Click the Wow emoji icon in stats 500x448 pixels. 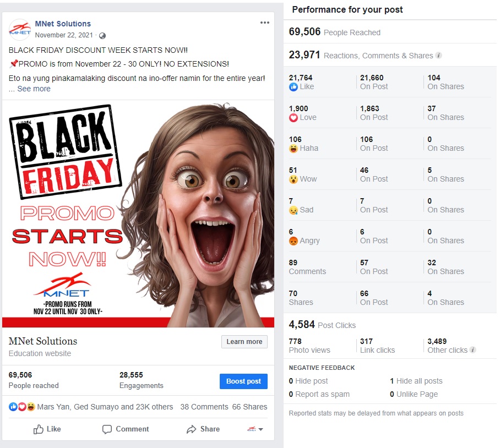point(294,179)
